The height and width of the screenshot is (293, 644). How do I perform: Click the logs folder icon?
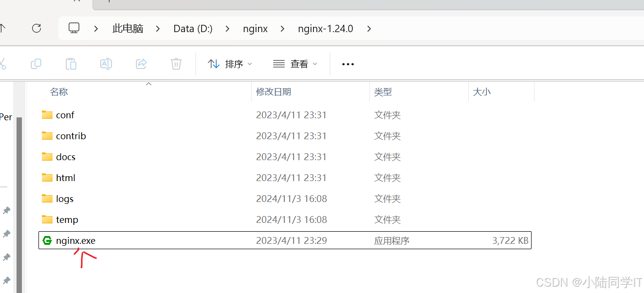pos(47,199)
